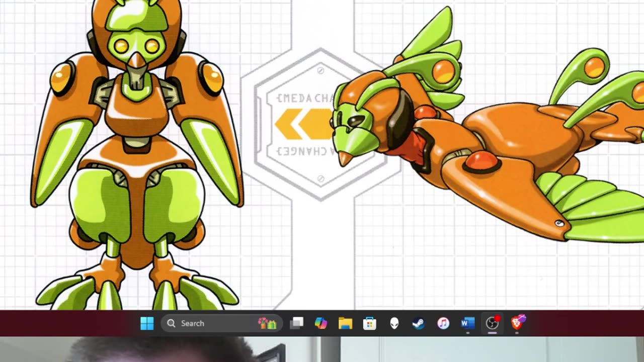
Task: Switch to OBS Studio recording icon
Action: point(492,323)
